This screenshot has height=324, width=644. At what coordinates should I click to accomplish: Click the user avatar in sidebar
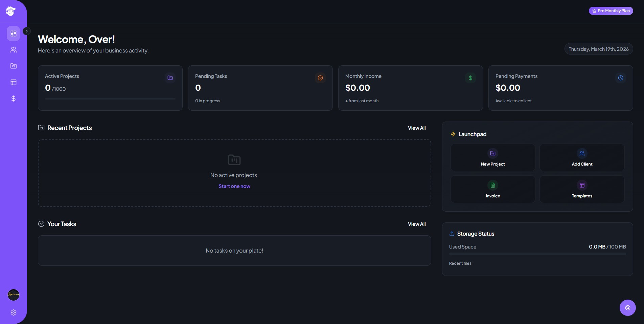[14, 295]
